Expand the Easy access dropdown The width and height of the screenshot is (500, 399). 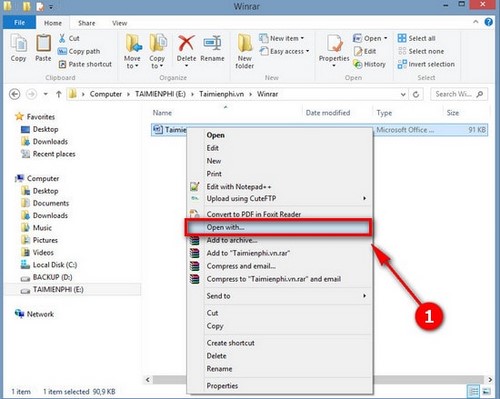coord(307,51)
